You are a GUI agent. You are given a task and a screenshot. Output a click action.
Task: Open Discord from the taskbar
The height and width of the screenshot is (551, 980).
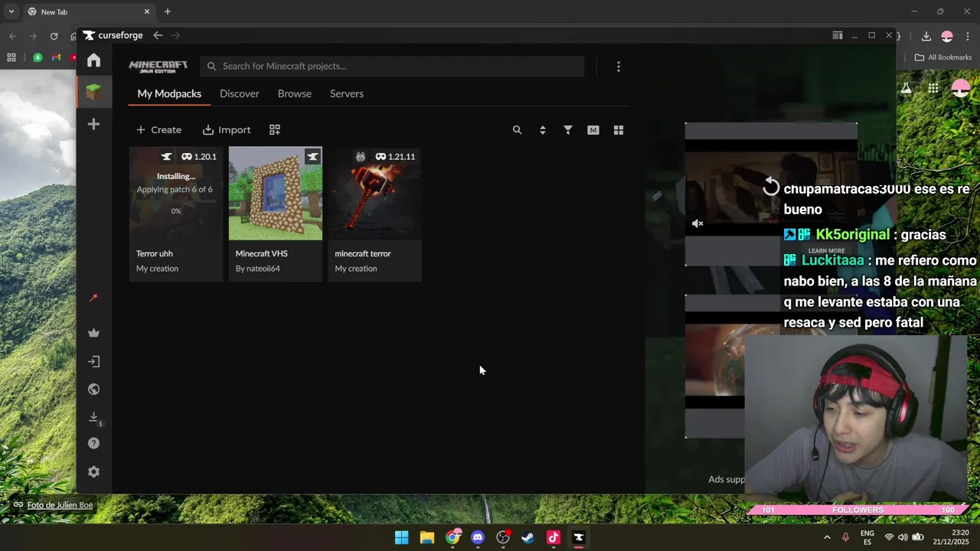point(478,537)
